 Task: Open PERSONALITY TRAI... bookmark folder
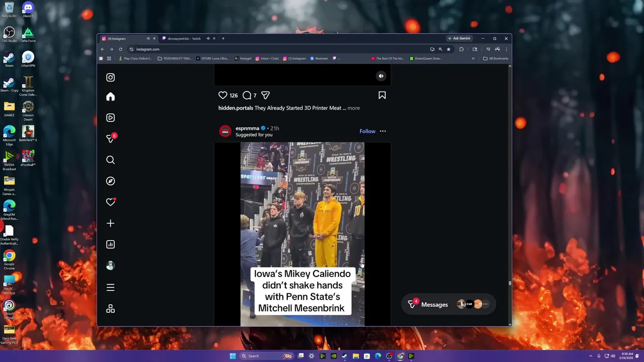[x=175, y=58]
